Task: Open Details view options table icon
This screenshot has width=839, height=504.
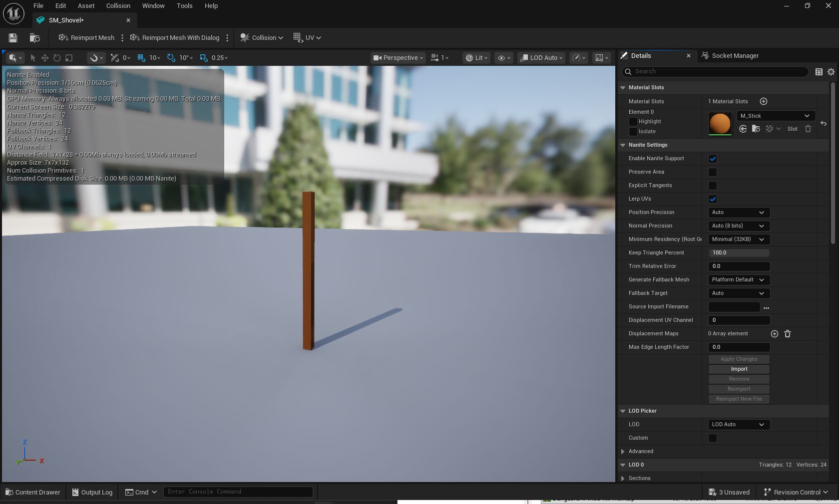Action: coord(819,72)
